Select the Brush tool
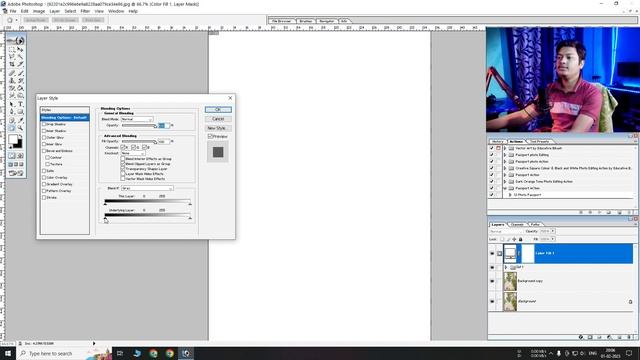Viewport: 640px width, 360px height. (20, 73)
